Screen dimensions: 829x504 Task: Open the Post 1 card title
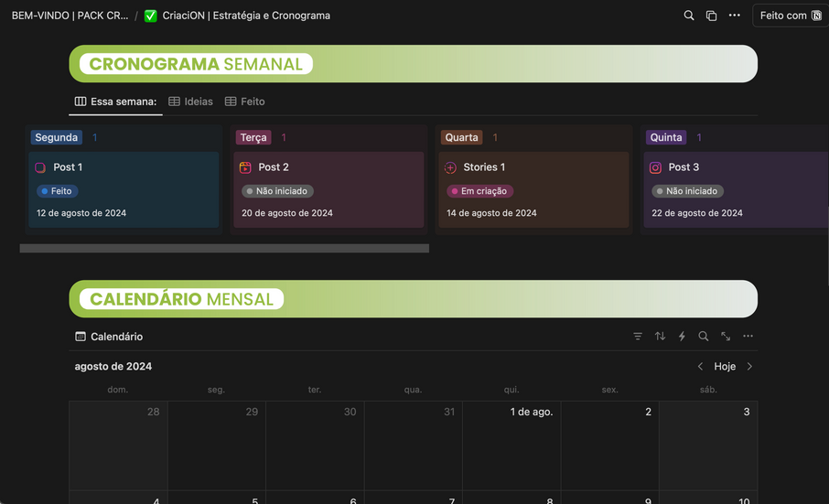[68, 167]
